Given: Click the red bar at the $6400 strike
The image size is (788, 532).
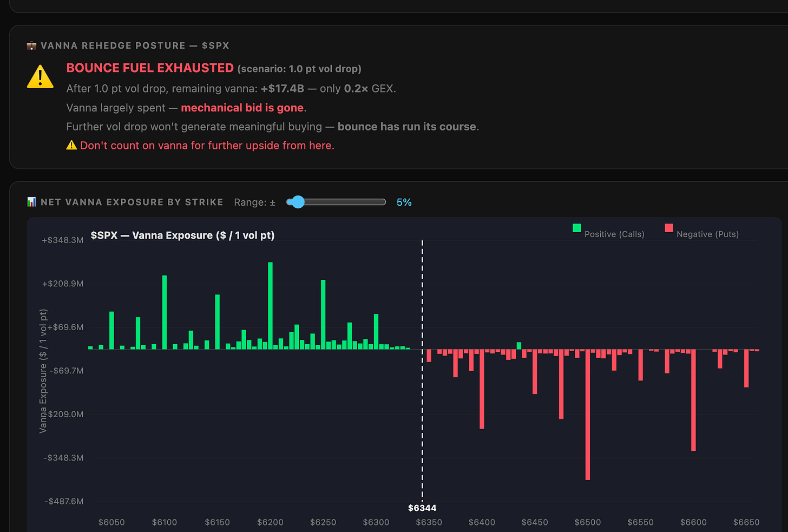Looking at the screenshot, I should coord(482,389).
